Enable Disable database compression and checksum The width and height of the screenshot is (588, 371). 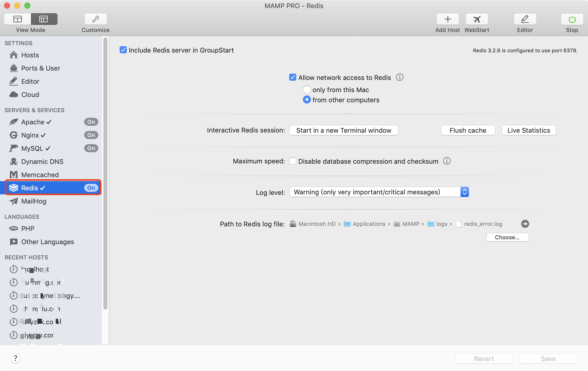coord(293,161)
